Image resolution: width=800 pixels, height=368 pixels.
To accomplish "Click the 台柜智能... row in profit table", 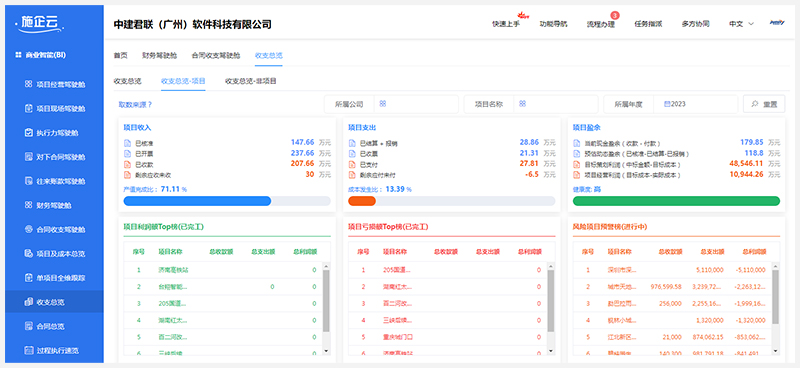I will (223, 287).
